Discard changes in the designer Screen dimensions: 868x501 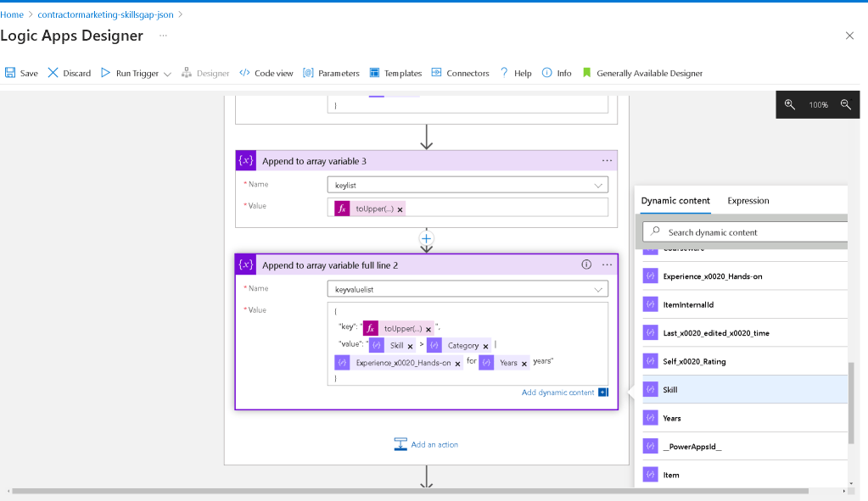click(x=70, y=73)
